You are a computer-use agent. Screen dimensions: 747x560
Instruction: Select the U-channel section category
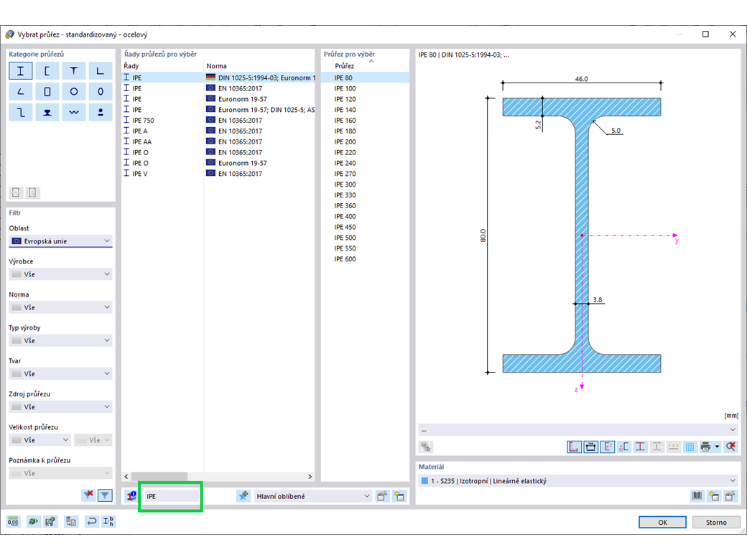coord(47,71)
